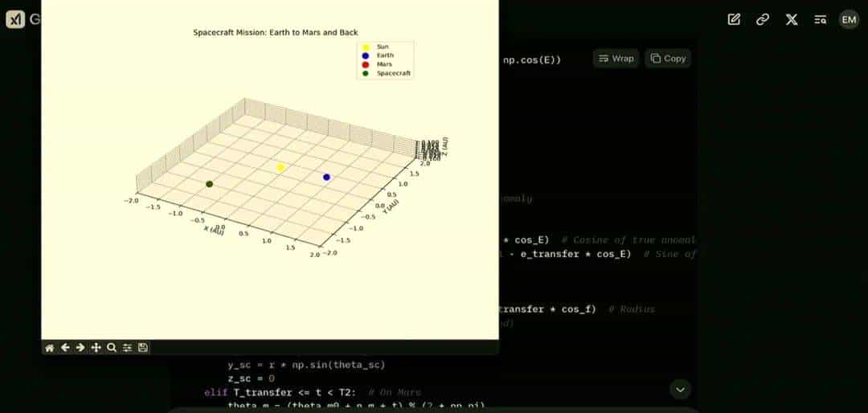
Task: Click the Grok logo icon at top left
Action: pos(15,19)
